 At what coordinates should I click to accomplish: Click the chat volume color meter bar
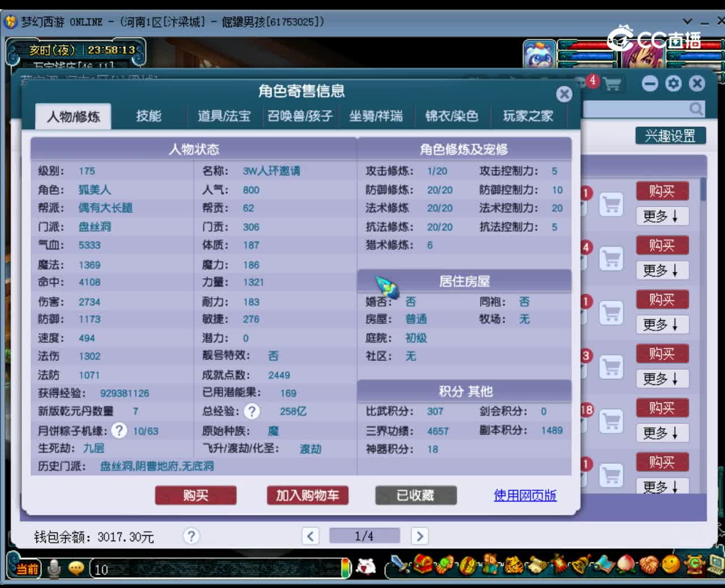(345, 568)
